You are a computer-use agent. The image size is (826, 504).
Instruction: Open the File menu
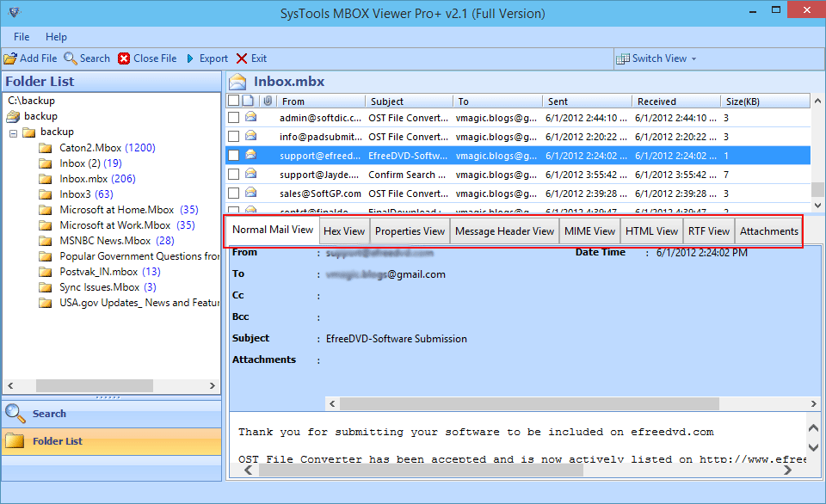point(22,37)
